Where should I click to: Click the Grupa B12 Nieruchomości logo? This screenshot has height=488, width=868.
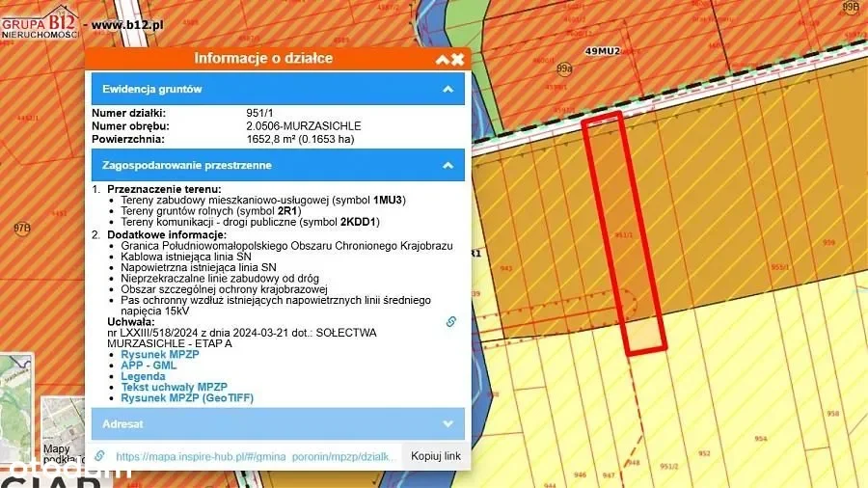(41, 21)
